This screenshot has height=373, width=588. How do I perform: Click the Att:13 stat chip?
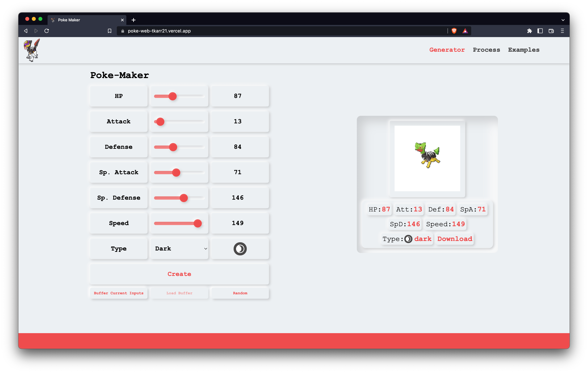tap(409, 209)
